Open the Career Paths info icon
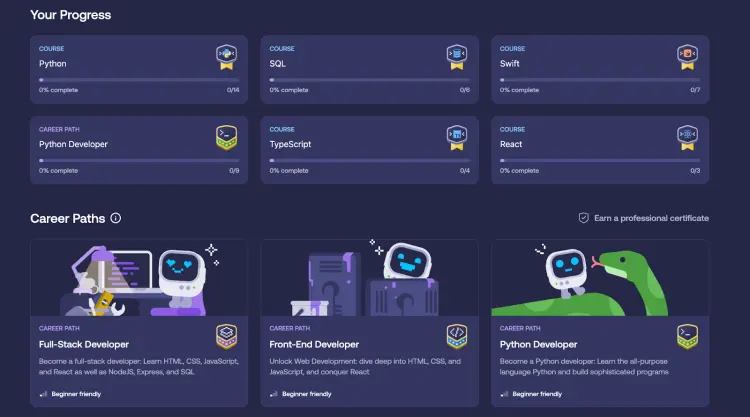The width and height of the screenshot is (750, 417). [116, 218]
